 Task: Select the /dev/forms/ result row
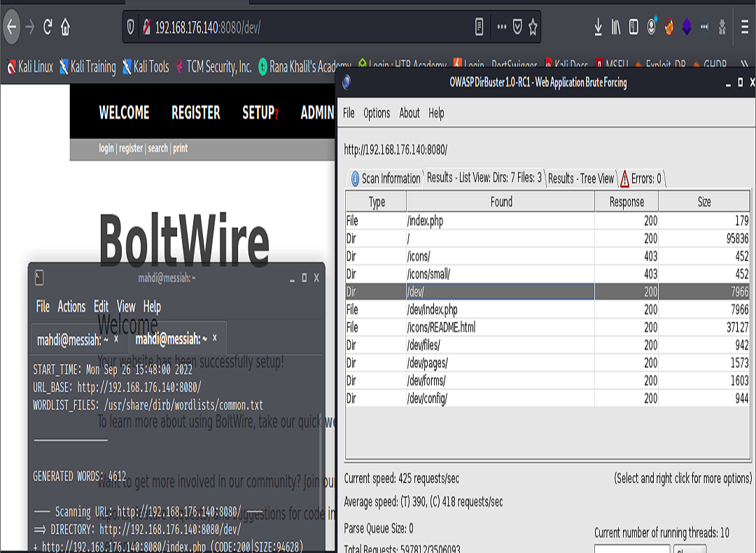pyautogui.click(x=547, y=381)
